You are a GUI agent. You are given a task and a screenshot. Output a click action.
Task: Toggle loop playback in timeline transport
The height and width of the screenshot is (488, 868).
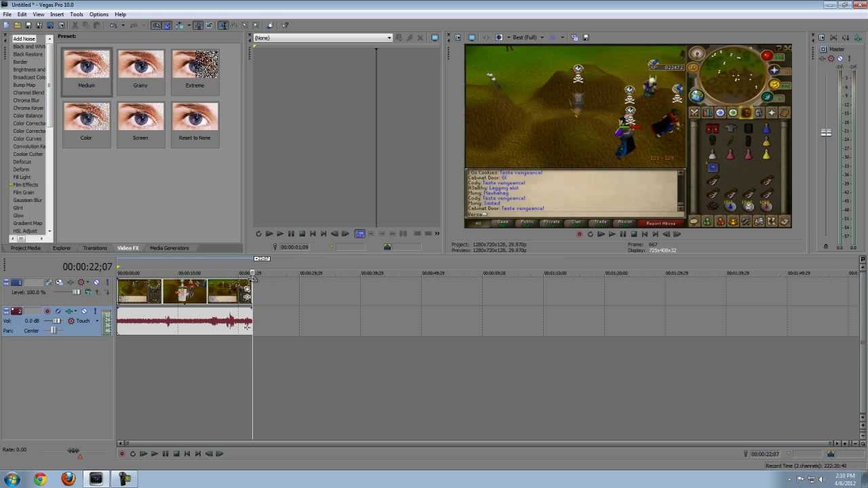pyautogui.click(x=132, y=453)
